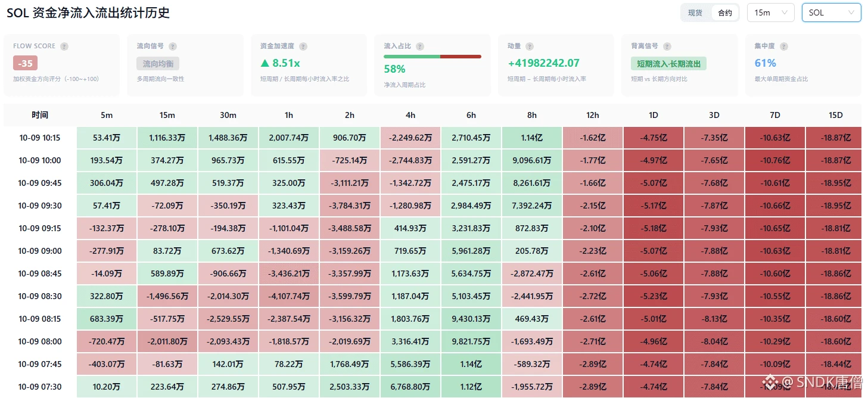Select the 合约 market segment
Screen dimensions: 868x398
(725, 13)
